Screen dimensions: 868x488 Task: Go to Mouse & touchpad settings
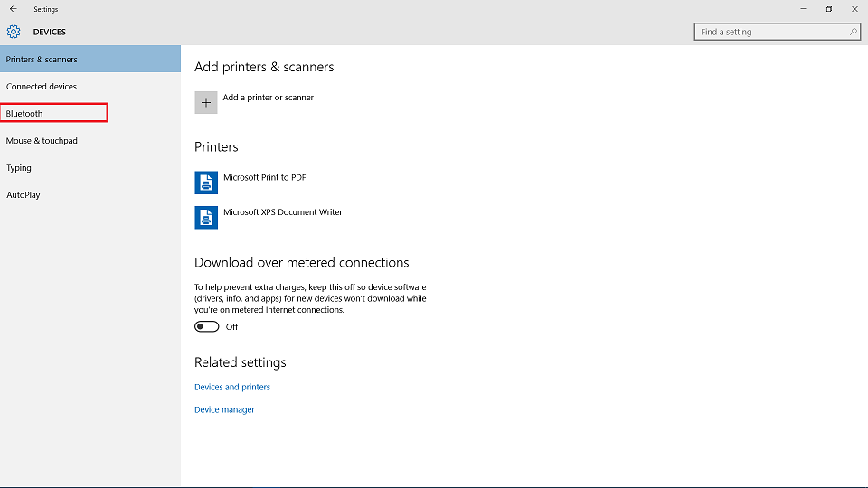90,141
